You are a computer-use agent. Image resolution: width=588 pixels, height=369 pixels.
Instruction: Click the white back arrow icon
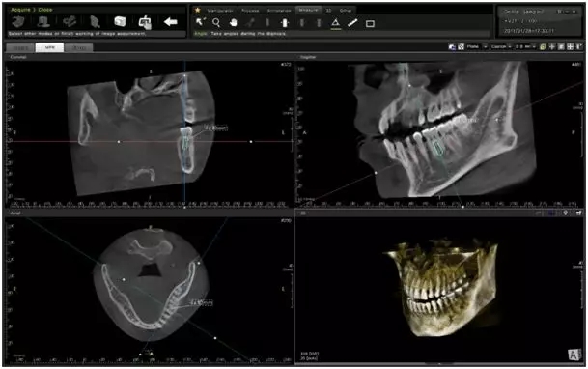171,22
